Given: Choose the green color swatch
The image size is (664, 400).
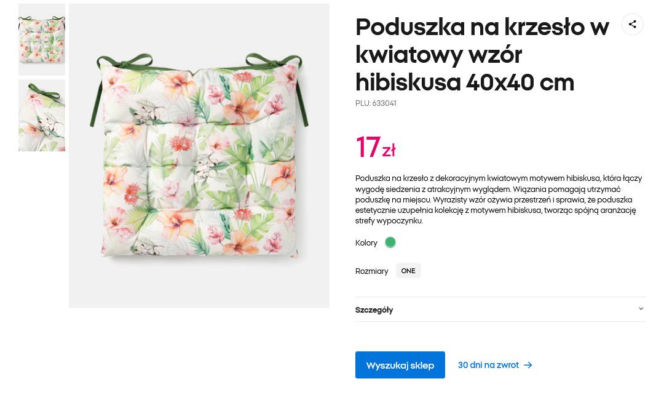Looking at the screenshot, I should [390, 242].
